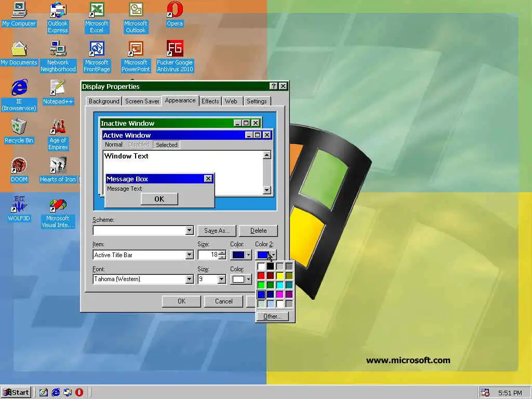
Task: Select the Recycle Bin desktop icon
Action: pyautogui.click(x=19, y=131)
